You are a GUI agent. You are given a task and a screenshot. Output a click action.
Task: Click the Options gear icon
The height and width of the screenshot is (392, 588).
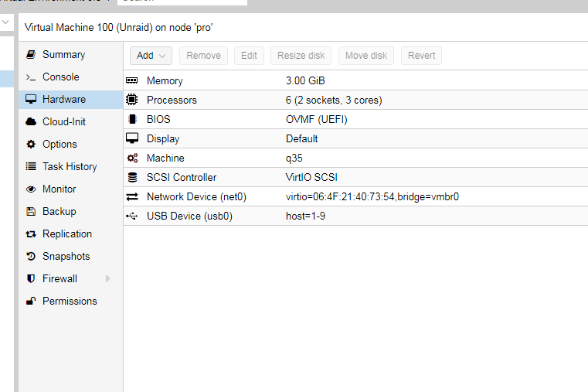tap(31, 145)
